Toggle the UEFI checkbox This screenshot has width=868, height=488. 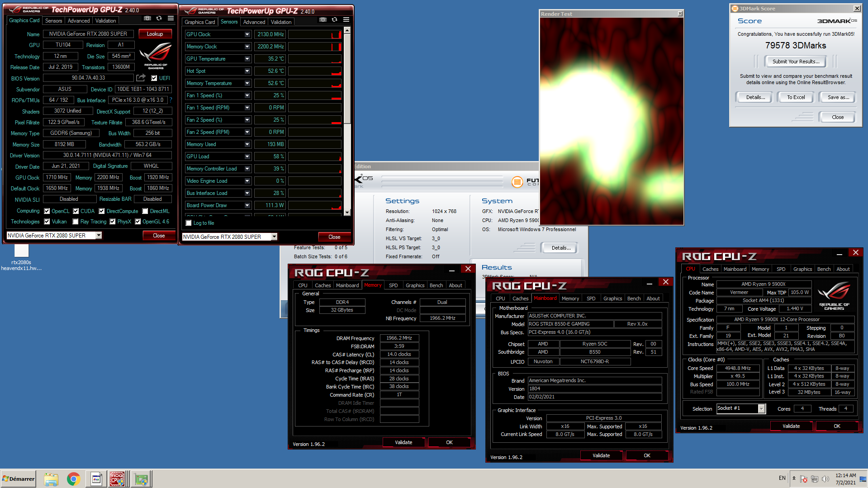click(x=154, y=78)
